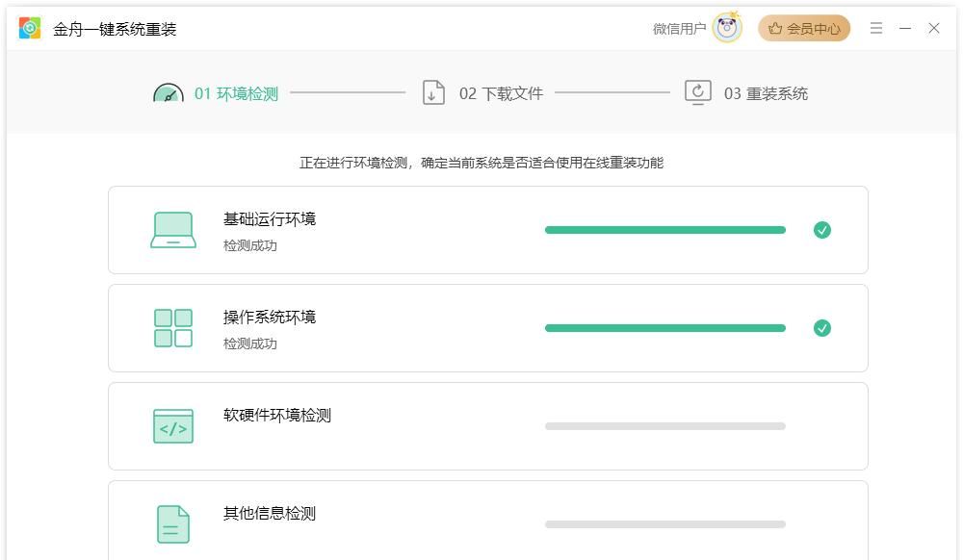Click the 操作系统环境 progress bar
This screenshot has width=963, height=560.
[x=664, y=327]
